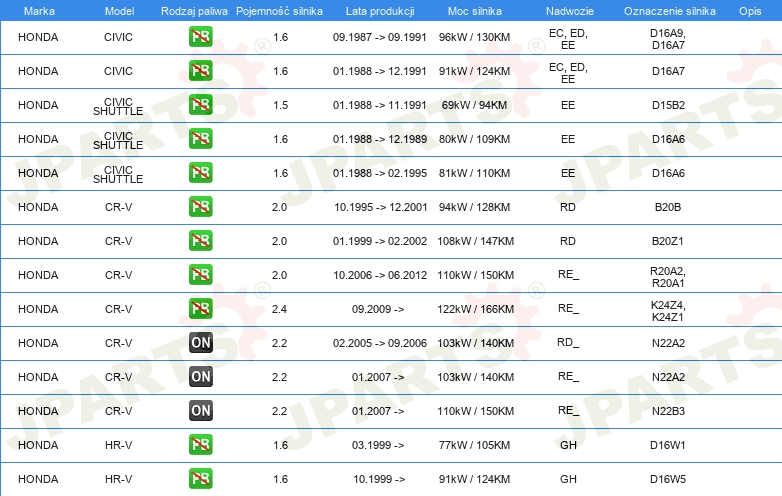
Task: Click petrol icon in HR-V D16W1 row
Action: tap(200, 444)
